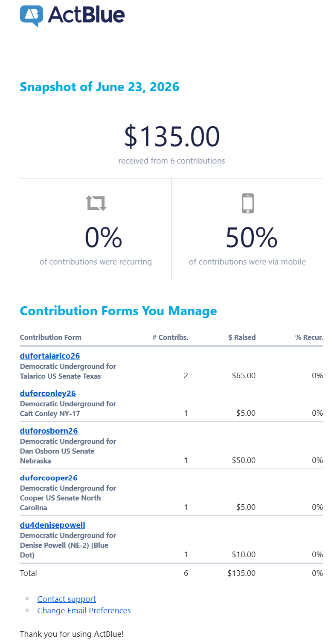The width and height of the screenshot is (334, 644).
Task: Open the du4denisepowell contribution form
Action: click(52, 525)
